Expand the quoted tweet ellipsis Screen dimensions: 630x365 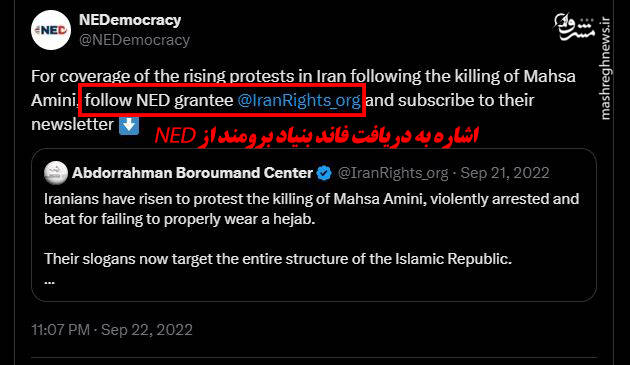click(x=49, y=282)
